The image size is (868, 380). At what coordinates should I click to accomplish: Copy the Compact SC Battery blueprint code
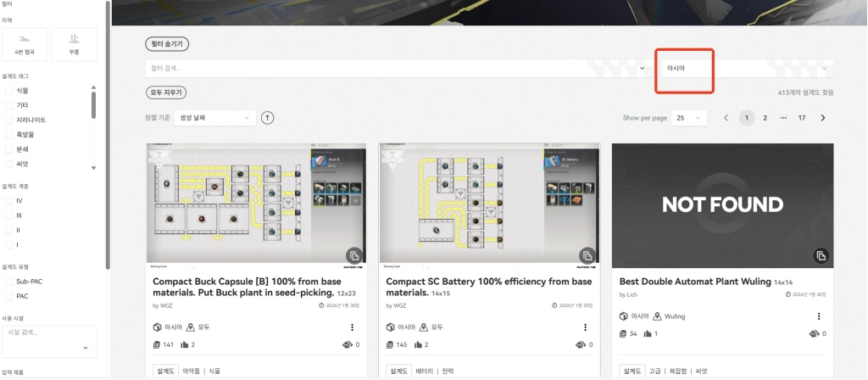(x=587, y=255)
